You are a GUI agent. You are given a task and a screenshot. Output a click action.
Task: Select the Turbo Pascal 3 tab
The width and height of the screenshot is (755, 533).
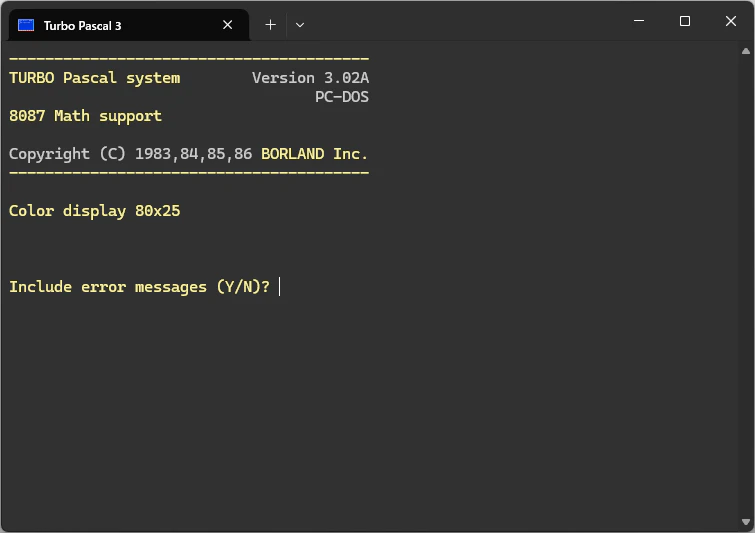pyautogui.click(x=129, y=25)
